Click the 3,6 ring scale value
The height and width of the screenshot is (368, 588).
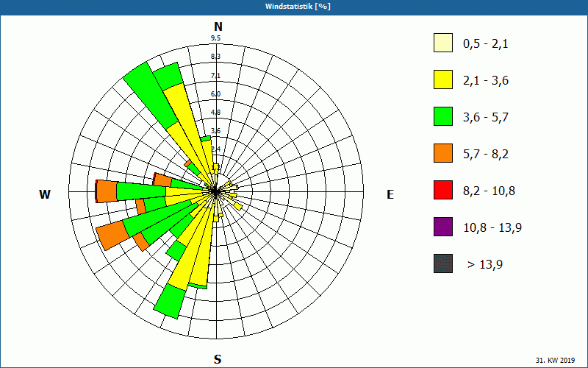point(215,131)
